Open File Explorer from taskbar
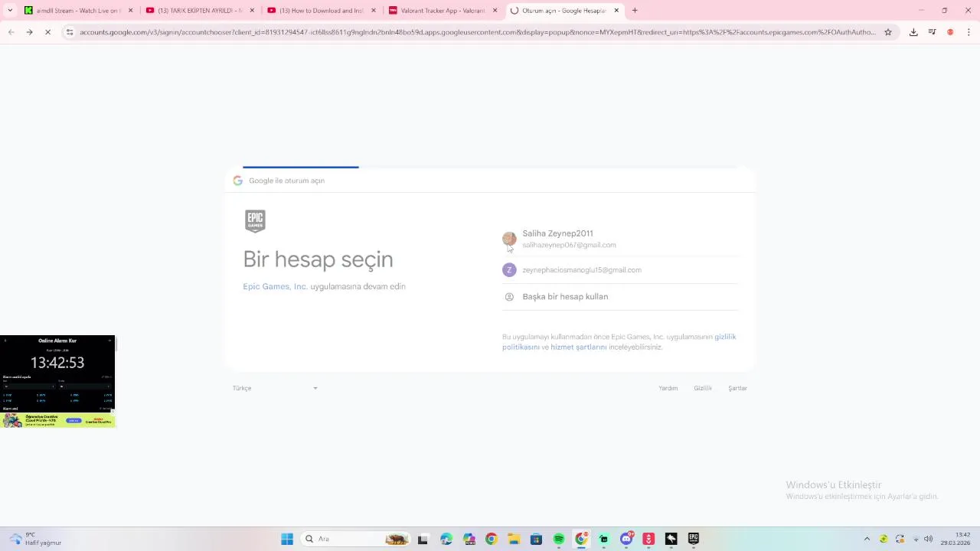The width and height of the screenshot is (980, 551). pos(514,540)
